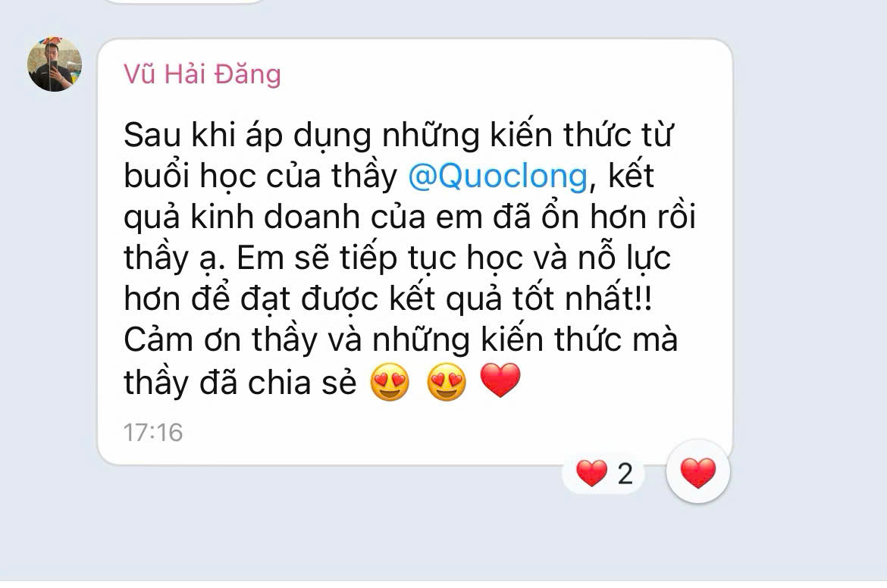This screenshot has height=588, width=887.
Task: Click the phrase "Cảm ơn thầy"
Action: [221, 340]
